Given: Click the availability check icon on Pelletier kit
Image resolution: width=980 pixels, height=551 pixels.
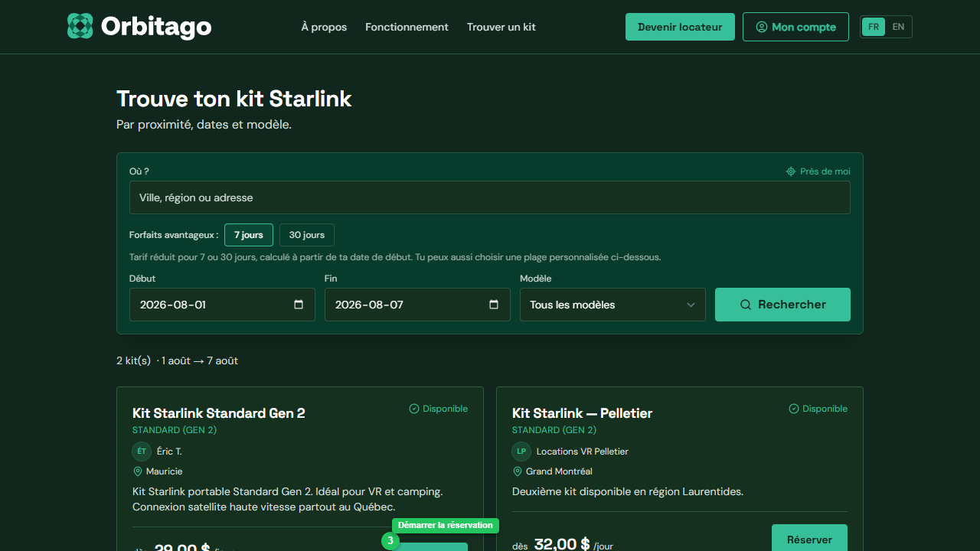Looking at the screenshot, I should click(794, 409).
